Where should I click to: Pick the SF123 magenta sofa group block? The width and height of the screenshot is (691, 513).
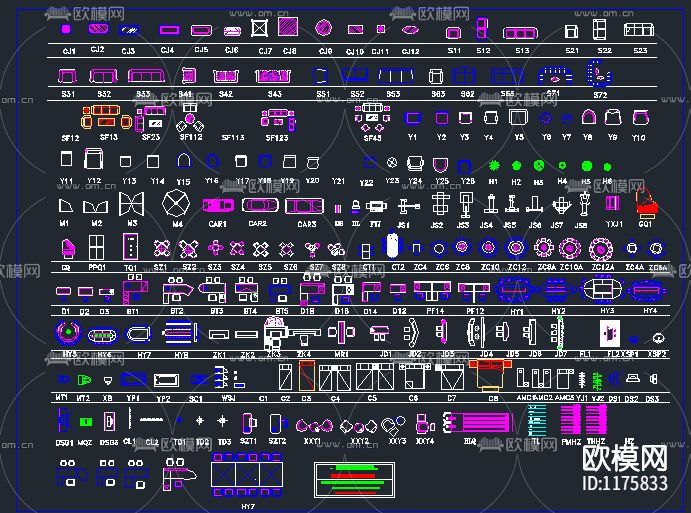(x=278, y=120)
